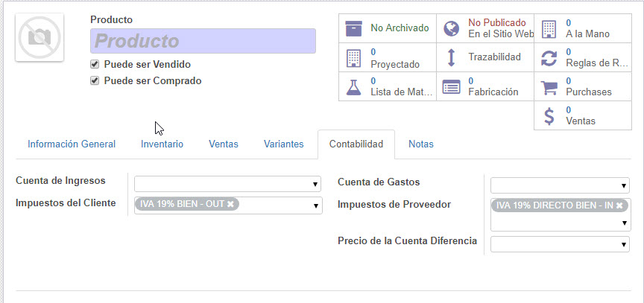
Task: Click the archive box icon for No Archivado
Action: (x=353, y=28)
